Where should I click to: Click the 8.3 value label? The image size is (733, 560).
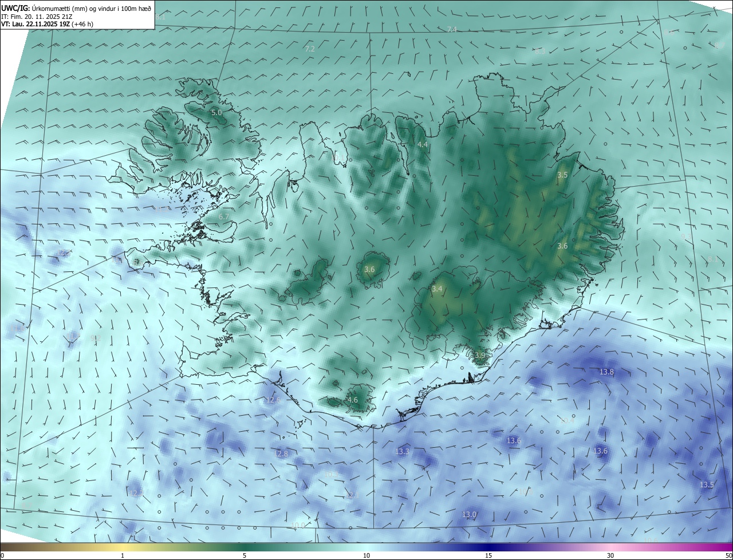539,51
